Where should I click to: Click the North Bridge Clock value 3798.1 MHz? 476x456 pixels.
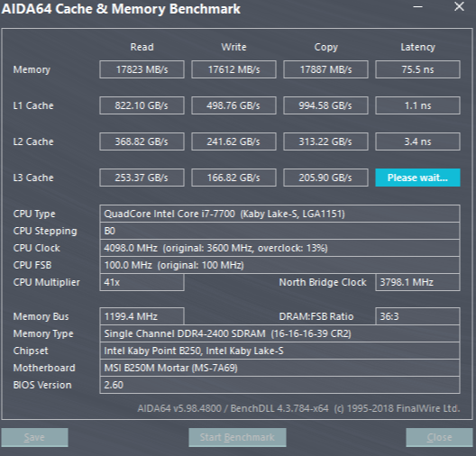pyautogui.click(x=417, y=282)
